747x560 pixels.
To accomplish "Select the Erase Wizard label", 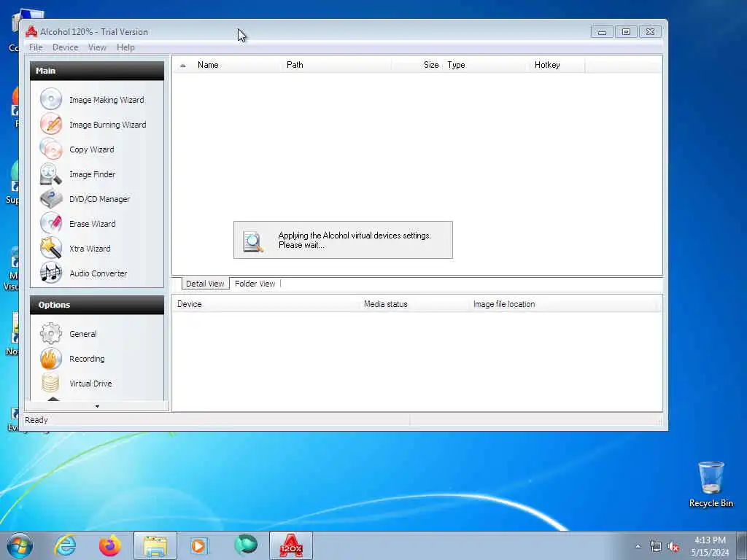I will click(93, 224).
